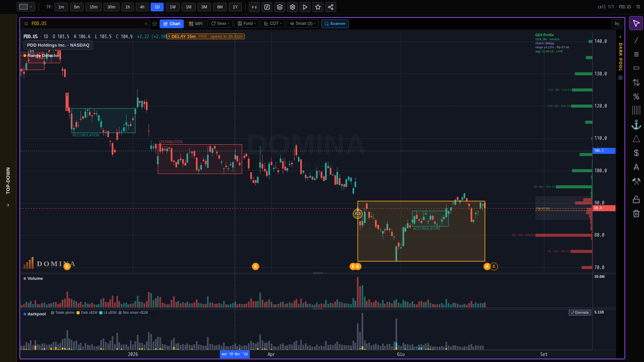
Task: Select the 30m timeframe
Action: click(112, 7)
